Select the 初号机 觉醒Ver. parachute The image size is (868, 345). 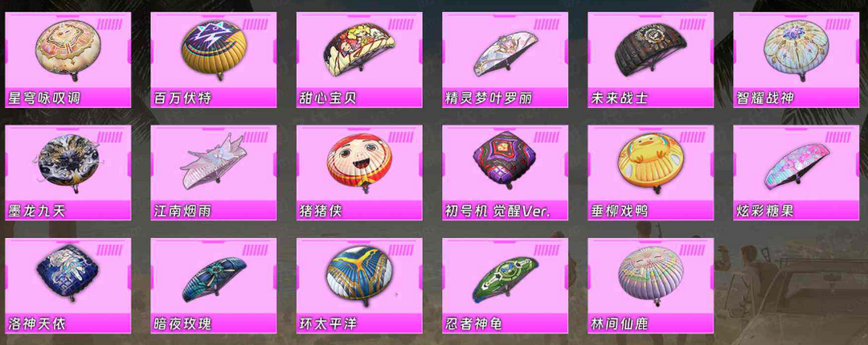505,173
